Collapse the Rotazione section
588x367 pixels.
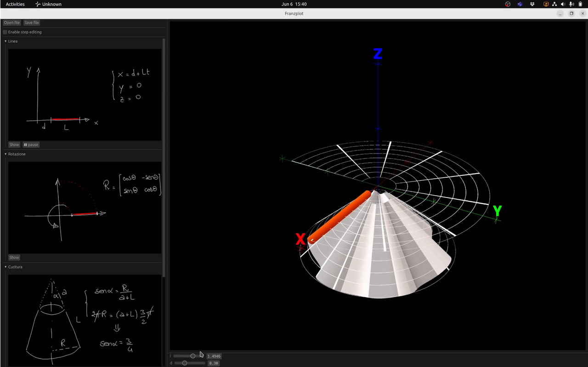[6, 154]
